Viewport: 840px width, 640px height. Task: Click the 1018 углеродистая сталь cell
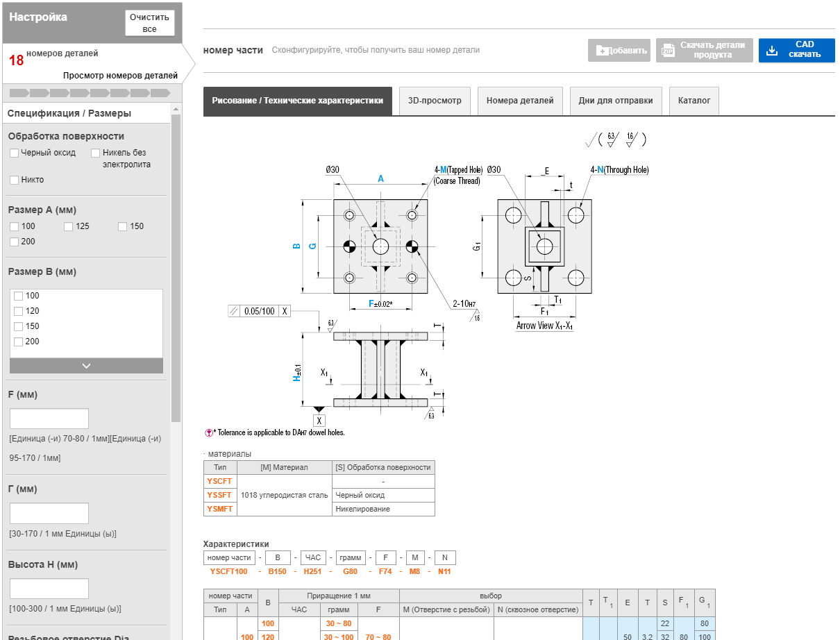click(284, 495)
